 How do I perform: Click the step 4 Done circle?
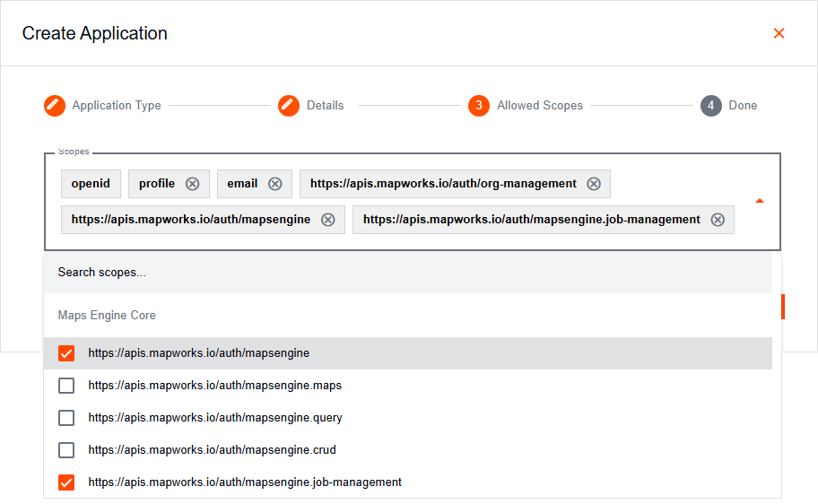coord(710,106)
